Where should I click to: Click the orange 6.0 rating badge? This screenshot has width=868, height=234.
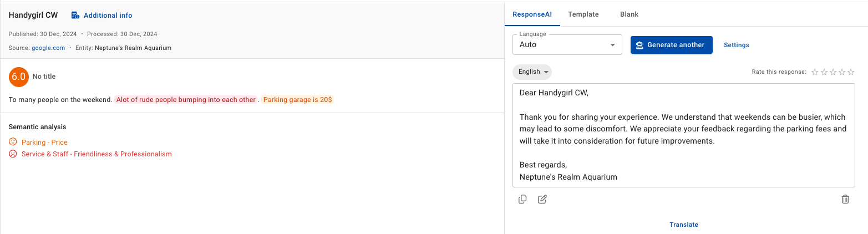click(19, 77)
